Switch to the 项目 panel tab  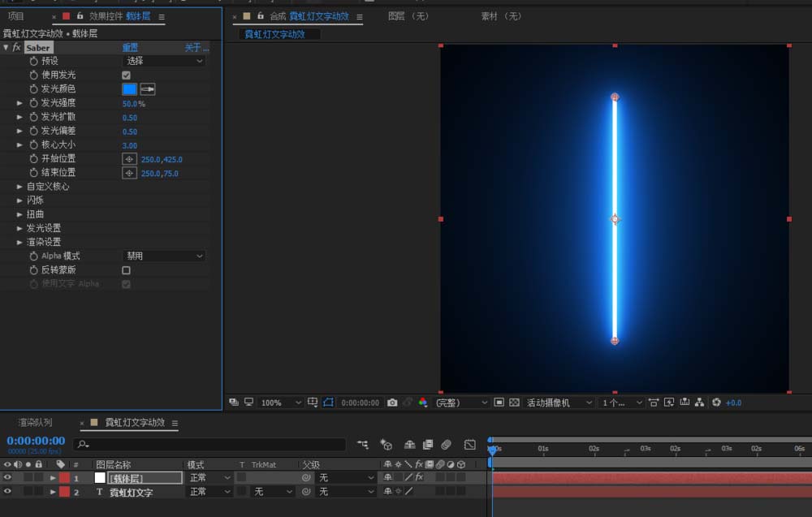pos(15,16)
